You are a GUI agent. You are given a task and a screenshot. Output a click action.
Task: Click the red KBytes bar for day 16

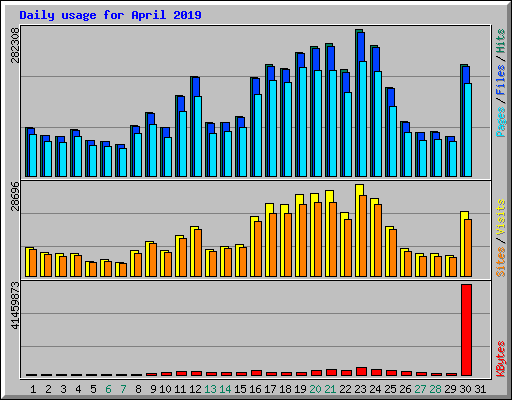pos(256,373)
